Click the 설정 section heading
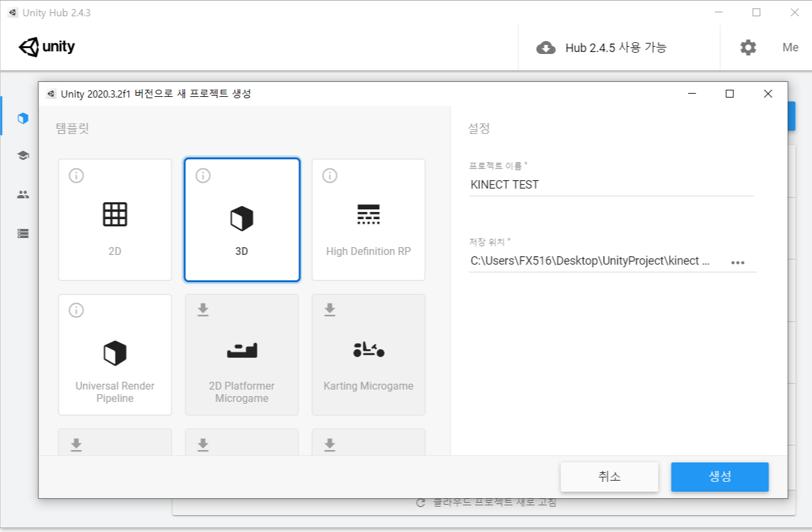The image size is (812, 532). (x=479, y=128)
